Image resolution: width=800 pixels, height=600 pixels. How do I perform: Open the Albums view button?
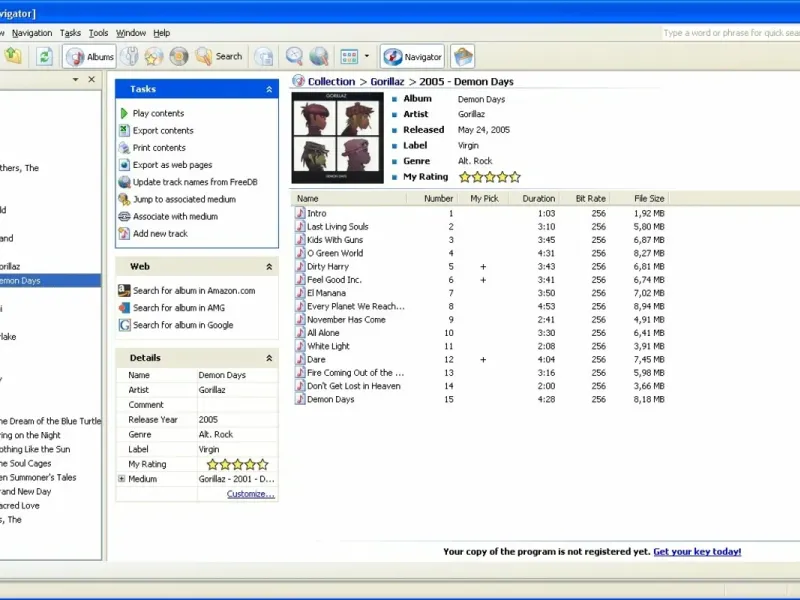[89, 56]
